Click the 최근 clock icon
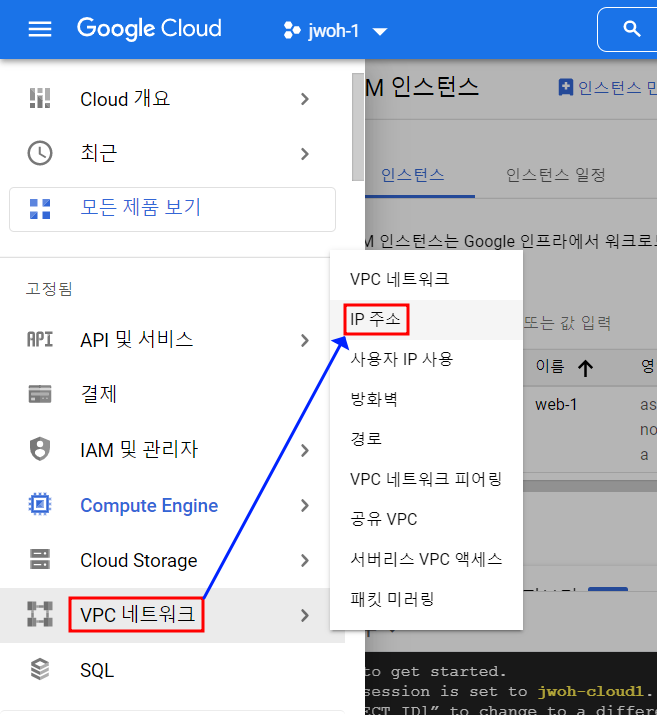This screenshot has height=715, width=657. click(x=40, y=153)
